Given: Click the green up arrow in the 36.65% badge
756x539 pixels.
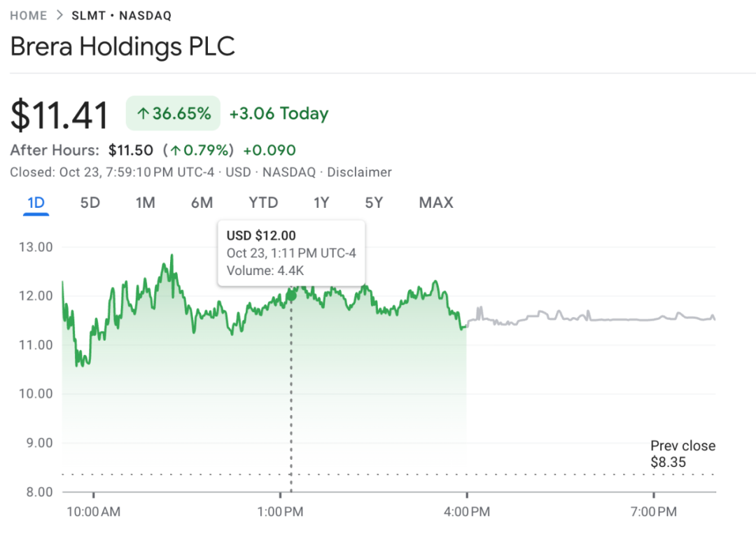Looking at the screenshot, I should point(143,113).
